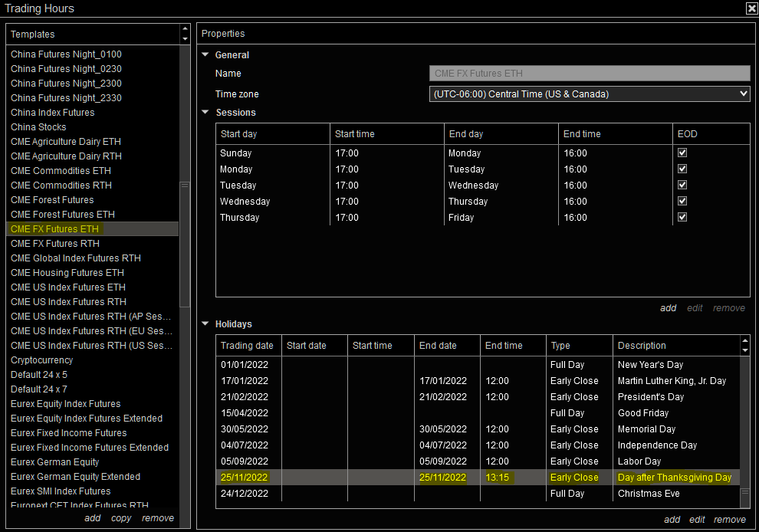Select CME US Index Futures ETH template
The height and width of the screenshot is (532, 759).
(x=68, y=287)
